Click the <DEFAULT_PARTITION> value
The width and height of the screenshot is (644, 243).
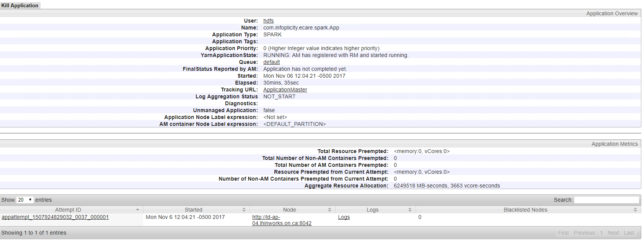click(295, 124)
